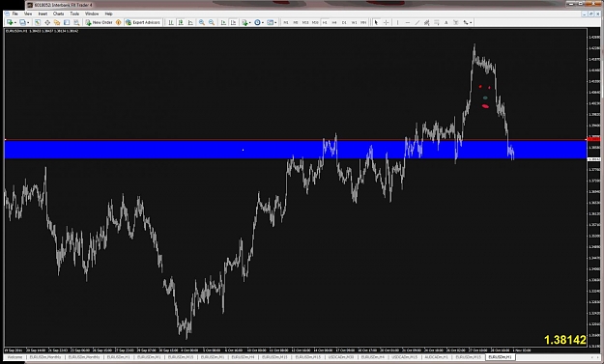Switch to the M1 timeframe
Viewport: 604px width, 364px height.
286,23
